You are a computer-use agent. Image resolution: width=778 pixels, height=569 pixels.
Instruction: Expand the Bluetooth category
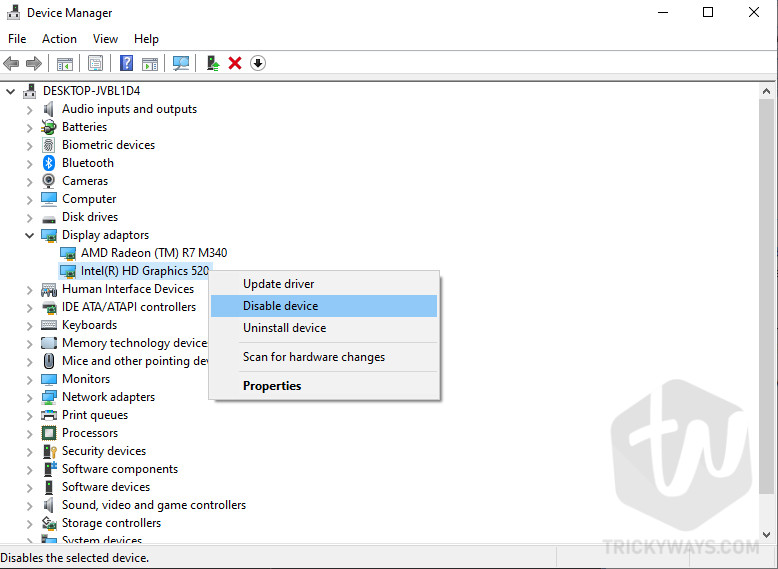coord(29,164)
